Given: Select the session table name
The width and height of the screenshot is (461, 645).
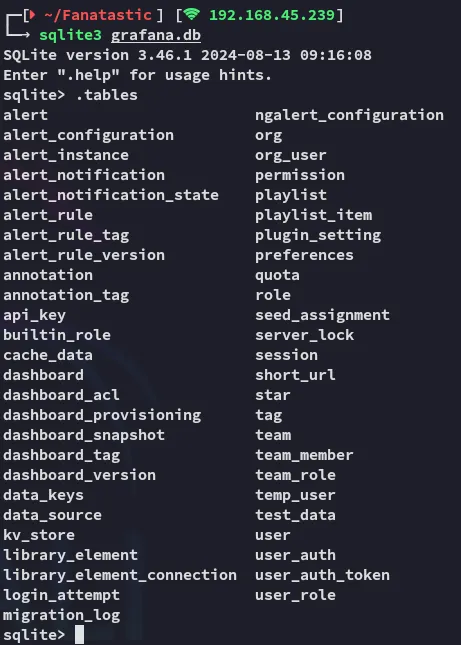Looking at the screenshot, I should (x=286, y=355).
